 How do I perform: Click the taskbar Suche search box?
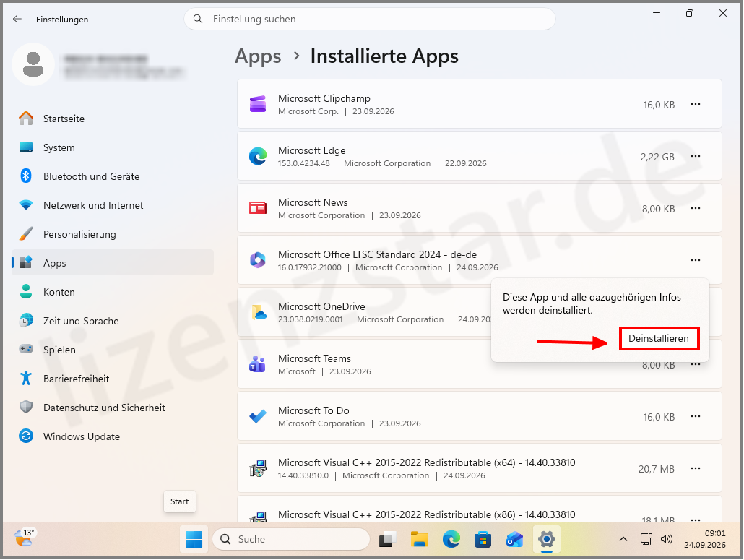pyautogui.click(x=291, y=539)
